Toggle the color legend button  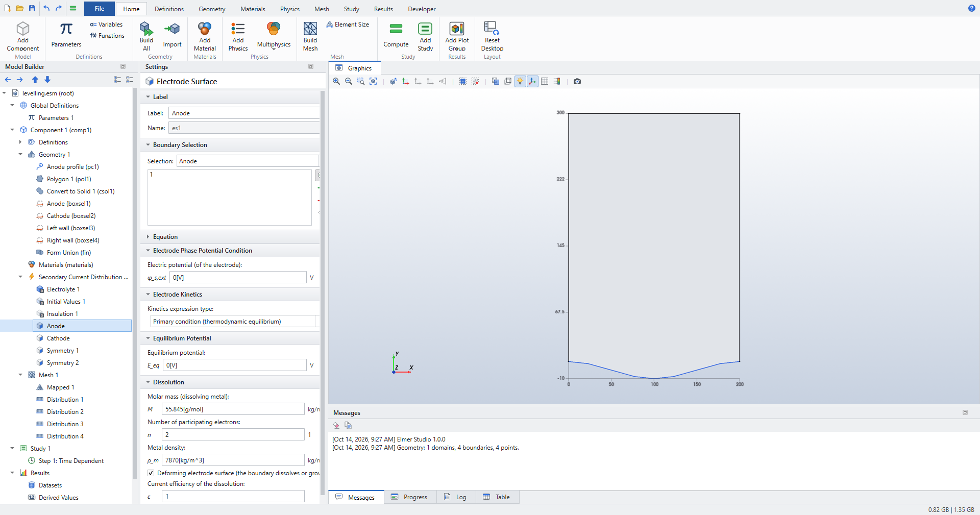pos(557,81)
